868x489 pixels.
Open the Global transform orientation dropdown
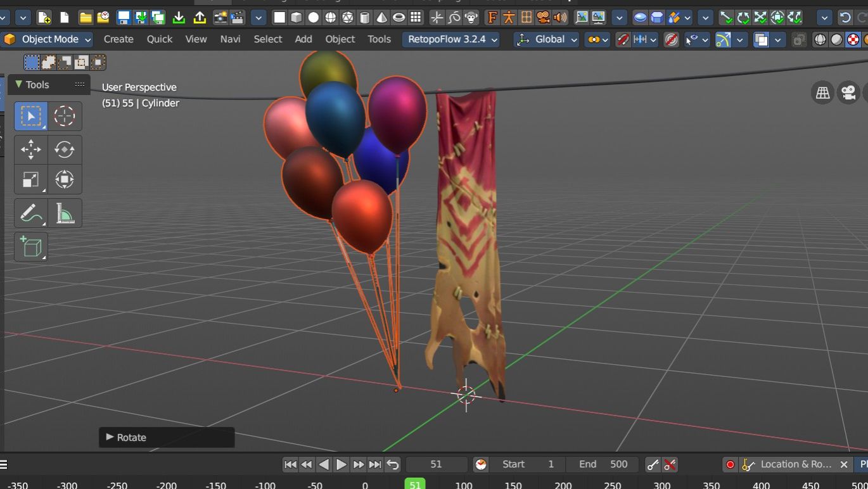pos(547,39)
